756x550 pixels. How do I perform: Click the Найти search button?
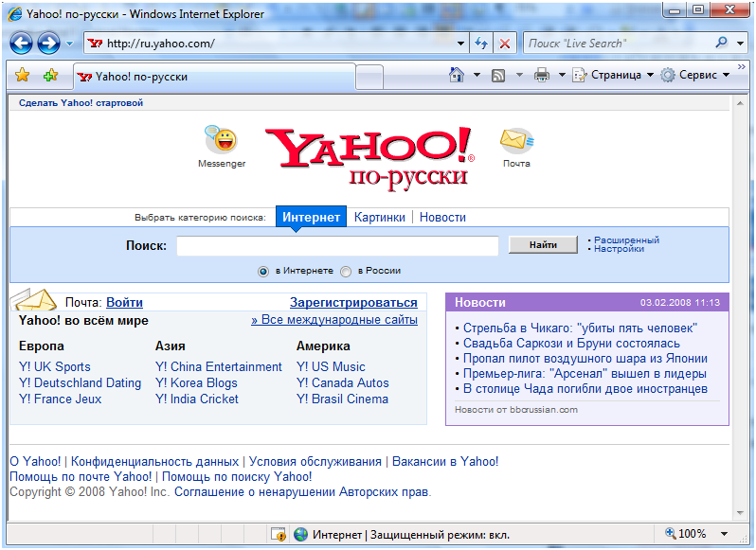pos(543,244)
